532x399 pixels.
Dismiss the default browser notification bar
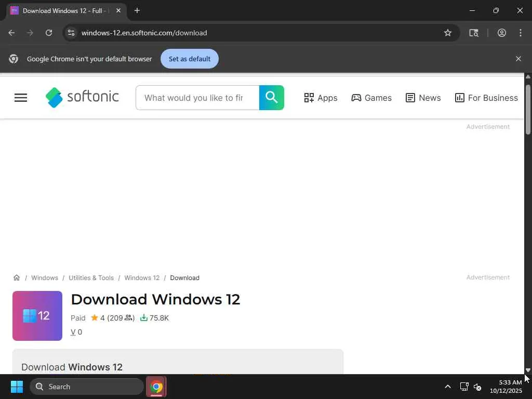point(518,59)
